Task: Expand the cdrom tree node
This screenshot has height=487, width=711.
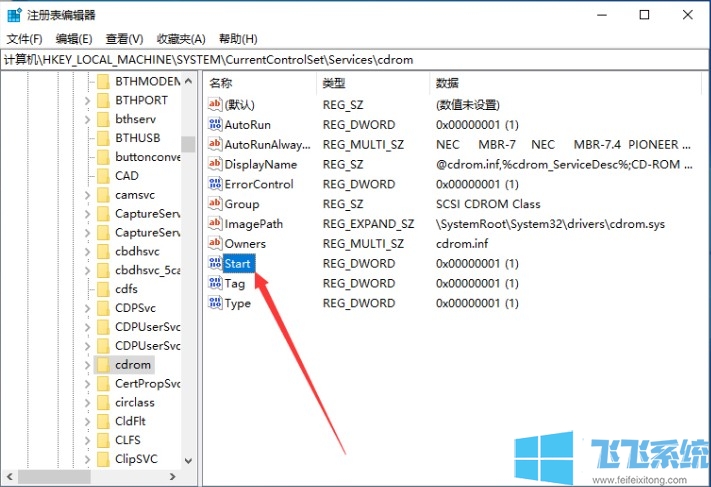Action: pos(87,365)
